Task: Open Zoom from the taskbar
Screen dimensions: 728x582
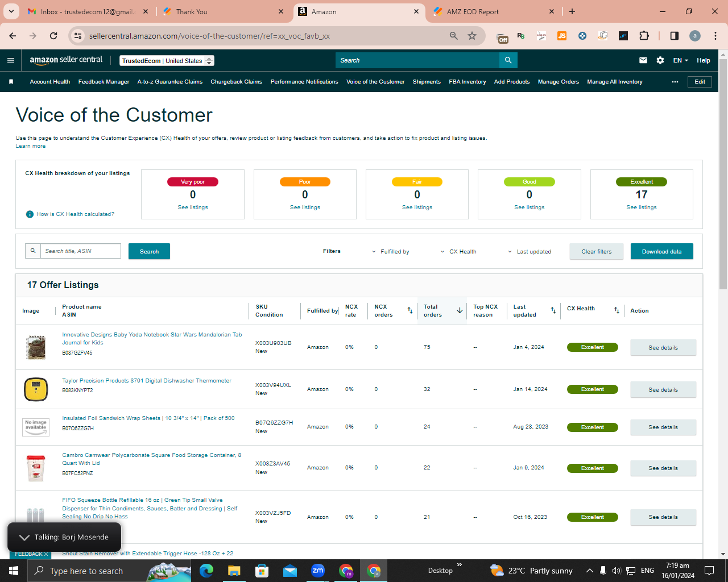Action: 318,571
